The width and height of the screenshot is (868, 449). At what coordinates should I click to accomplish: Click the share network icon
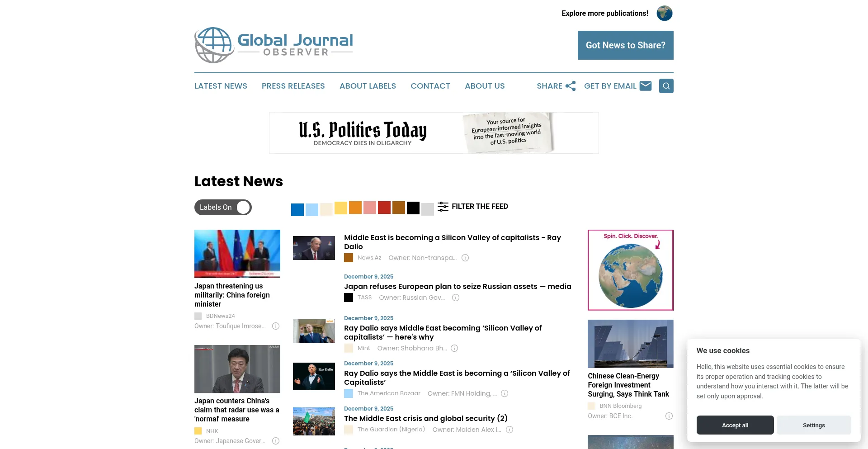(571, 86)
